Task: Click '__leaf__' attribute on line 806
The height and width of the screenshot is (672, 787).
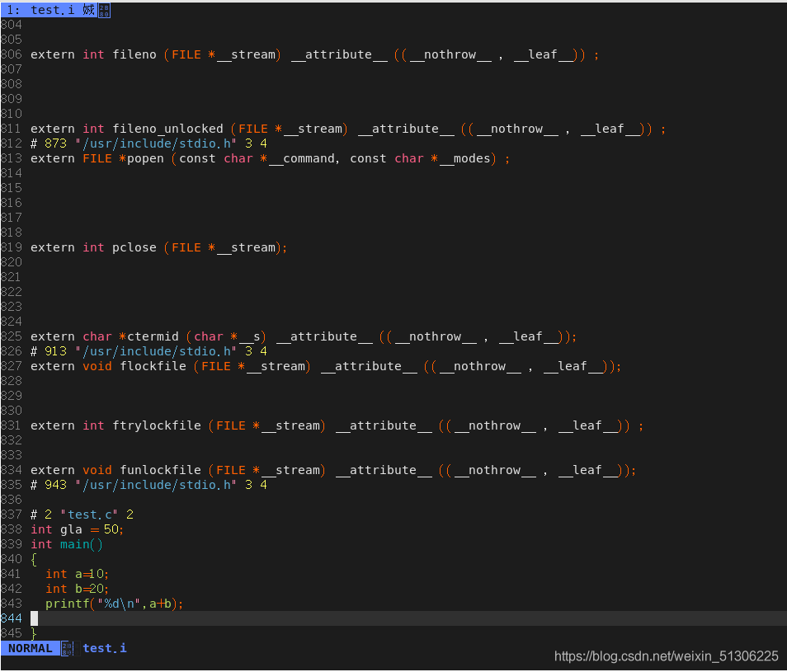Action: 543,54
